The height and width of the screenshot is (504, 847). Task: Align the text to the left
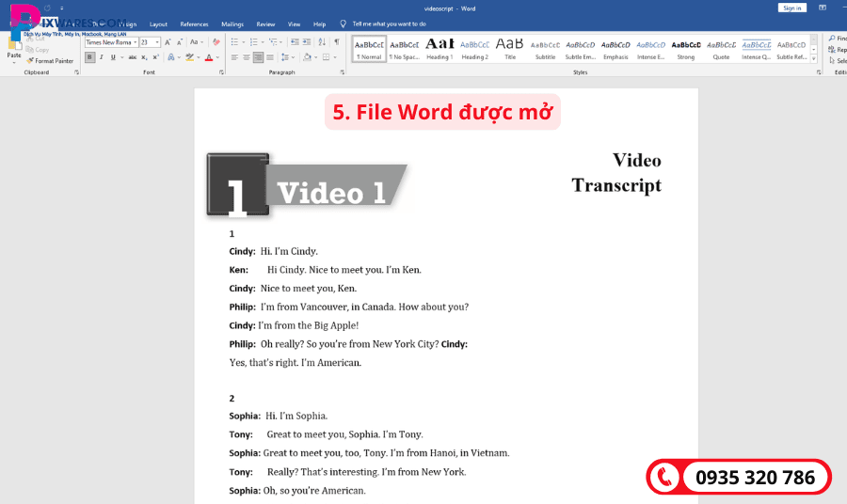click(233, 57)
